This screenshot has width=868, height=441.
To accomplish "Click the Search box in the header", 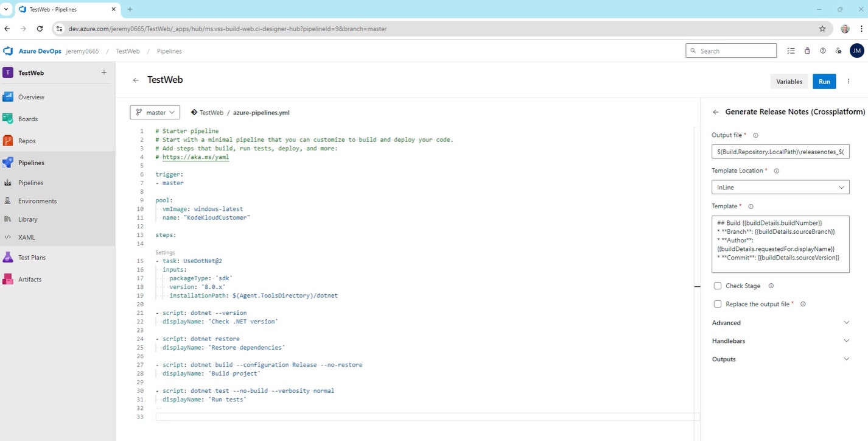I will pos(731,51).
